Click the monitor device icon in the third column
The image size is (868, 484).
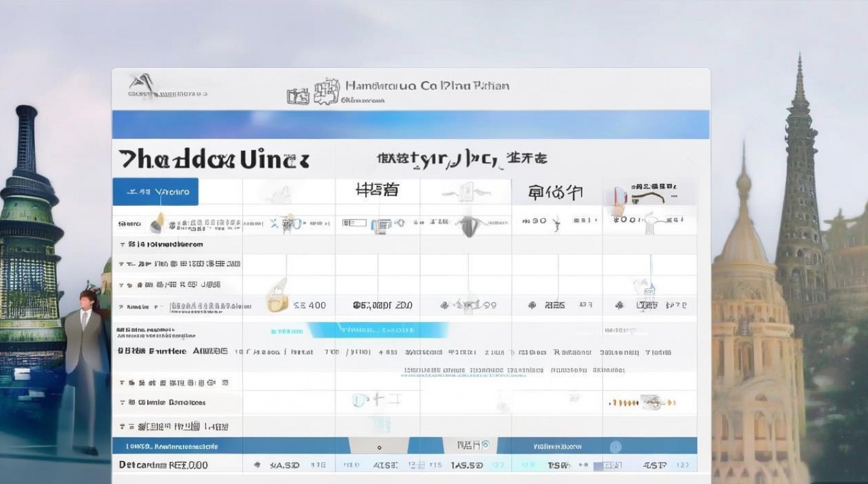pos(382,223)
